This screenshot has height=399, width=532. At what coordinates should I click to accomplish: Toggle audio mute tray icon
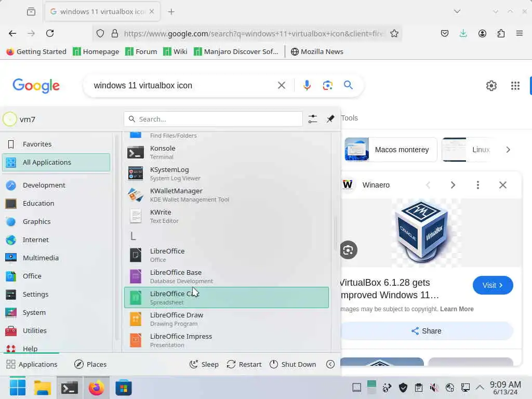(434, 388)
